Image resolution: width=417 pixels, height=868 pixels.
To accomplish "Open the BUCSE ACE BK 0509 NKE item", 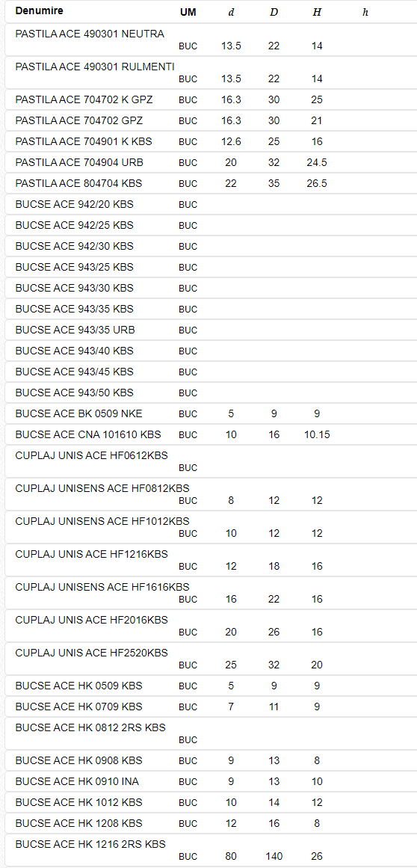I will 211,413.
